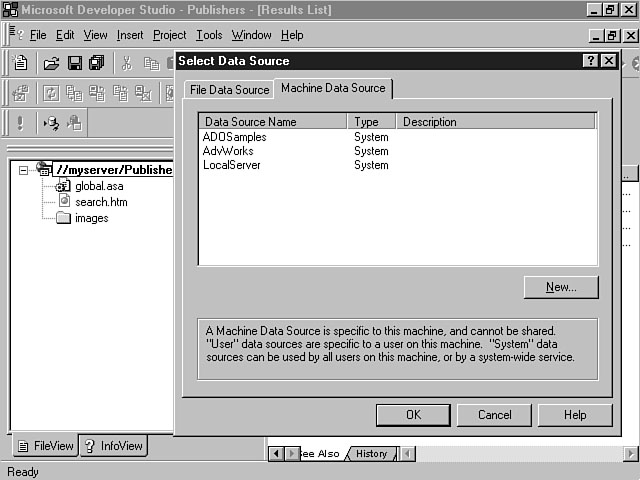Select the Machine Data Source tab
The width and height of the screenshot is (640, 480).
(333, 88)
